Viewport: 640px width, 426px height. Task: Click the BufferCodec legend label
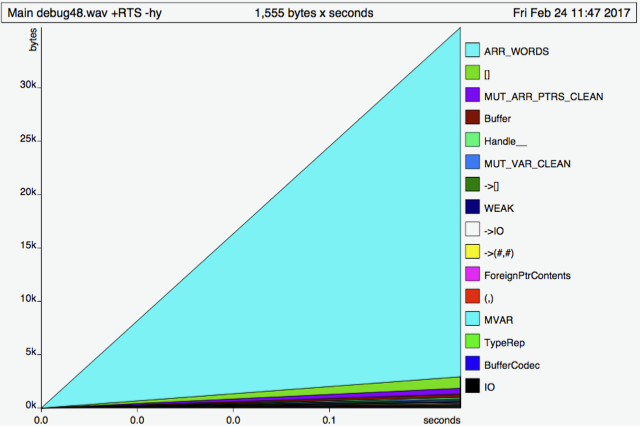point(512,365)
